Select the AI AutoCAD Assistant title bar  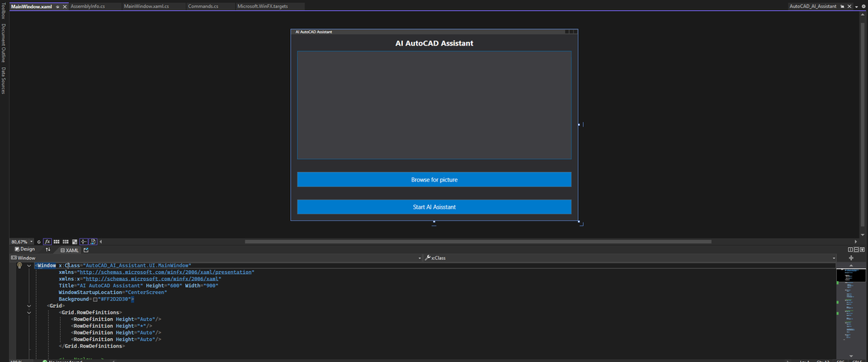434,32
